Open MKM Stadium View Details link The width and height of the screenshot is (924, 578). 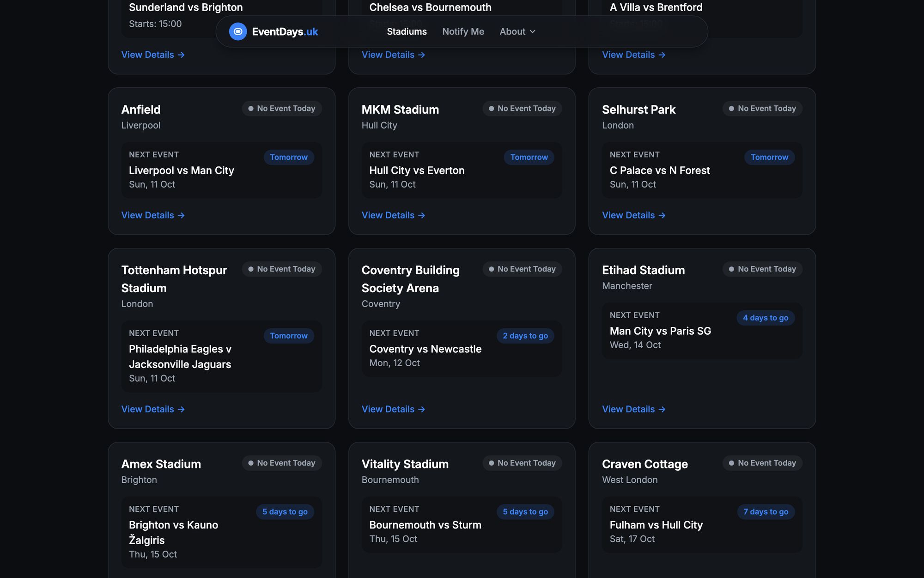[x=393, y=215]
